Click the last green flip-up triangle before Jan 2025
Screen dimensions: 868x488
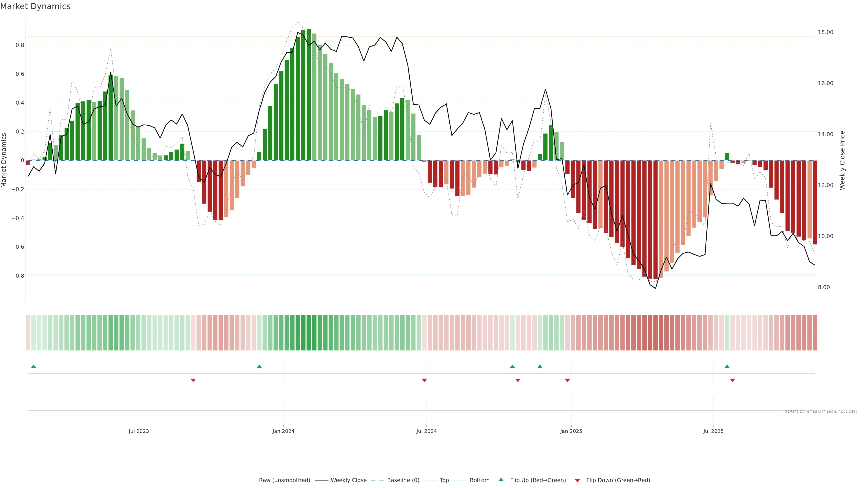pyautogui.click(x=540, y=366)
